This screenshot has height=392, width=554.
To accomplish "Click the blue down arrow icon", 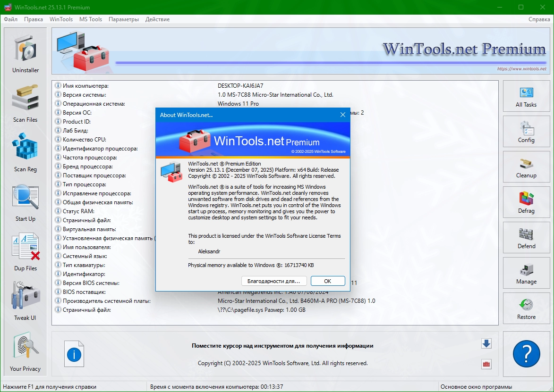I will tap(486, 343).
